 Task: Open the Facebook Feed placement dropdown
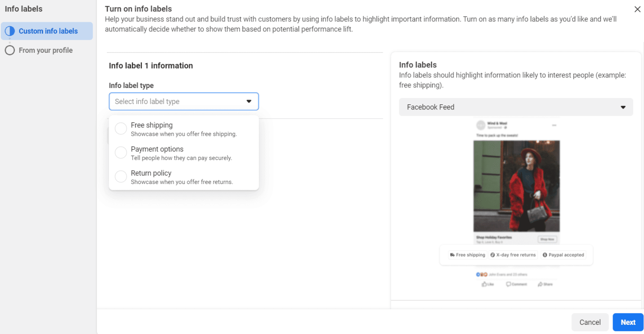[516, 107]
